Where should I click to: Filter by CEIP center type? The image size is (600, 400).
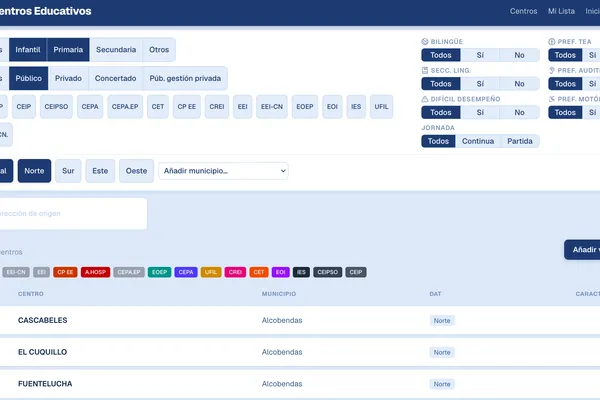24,107
